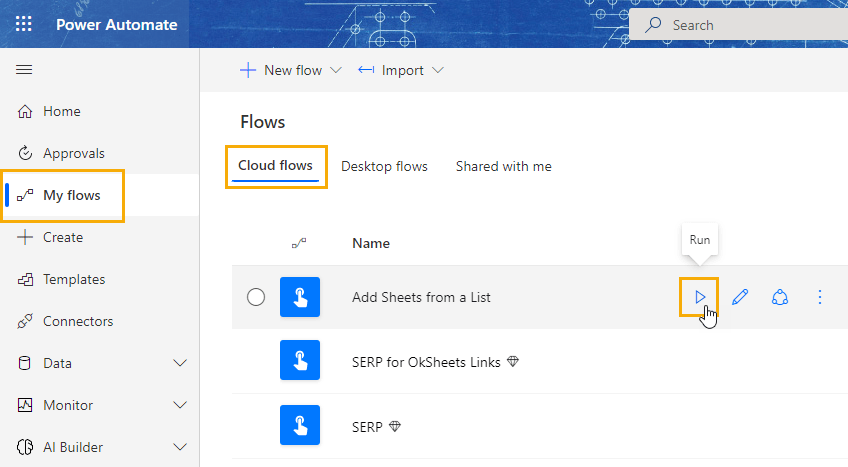Click the flow type column header icon
The height and width of the screenshot is (467, 848).
click(x=299, y=243)
